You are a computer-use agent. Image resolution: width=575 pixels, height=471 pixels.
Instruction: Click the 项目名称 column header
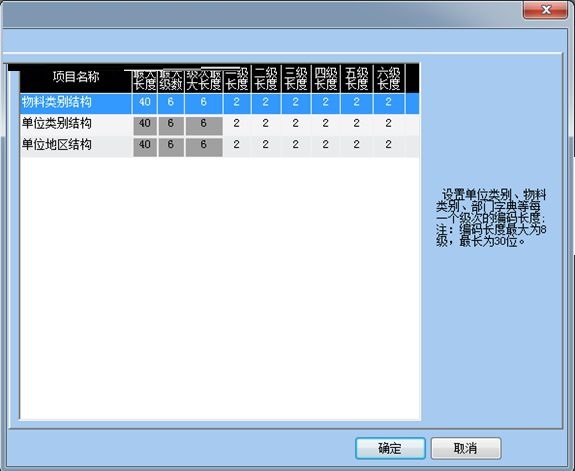76,78
